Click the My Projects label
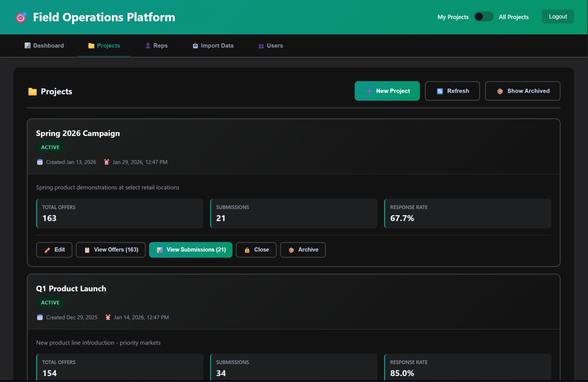 pos(453,17)
